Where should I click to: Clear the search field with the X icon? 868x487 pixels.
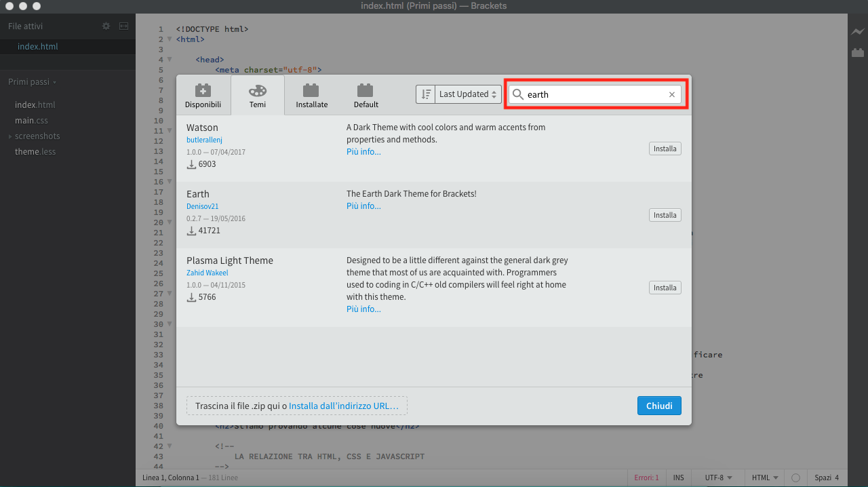click(x=672, y=95)
